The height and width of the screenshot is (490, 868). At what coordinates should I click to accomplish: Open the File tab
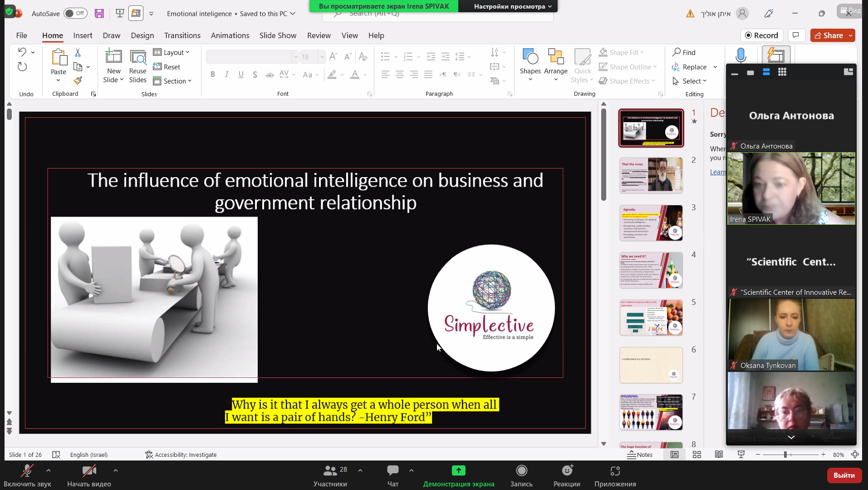pyautogui.click(x=21, y=35)
